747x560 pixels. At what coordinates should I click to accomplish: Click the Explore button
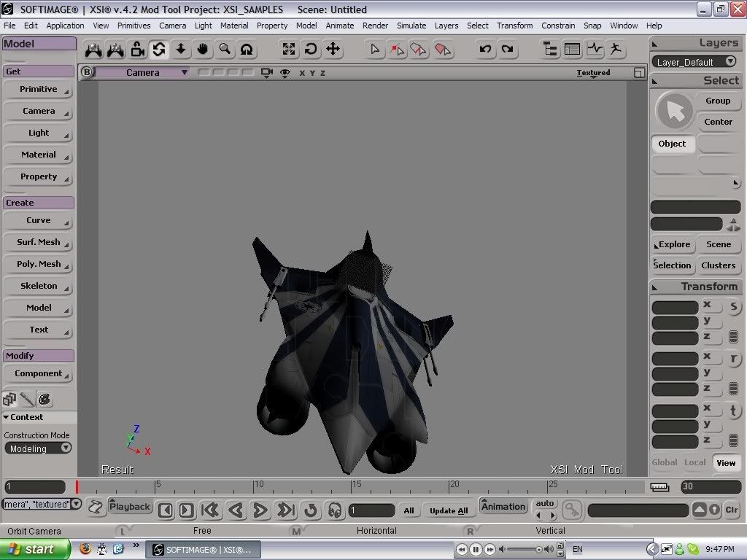(673, 244)
